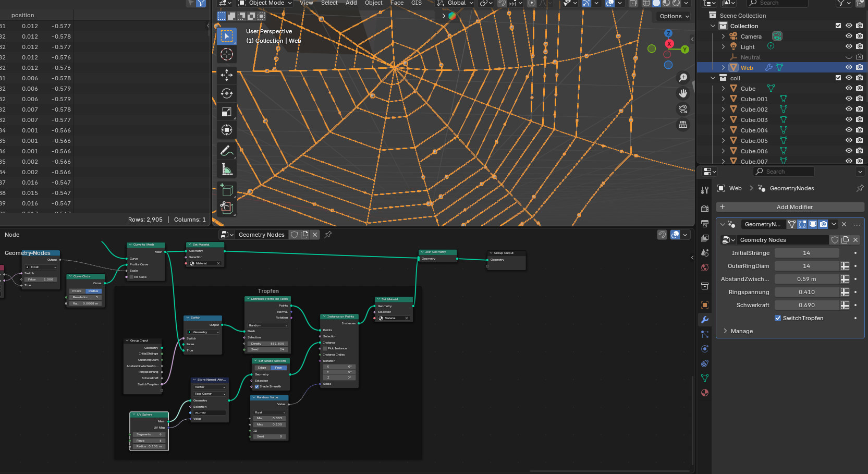Click the Schwerkraft 0.690 slider field

[x=806, y=305]
